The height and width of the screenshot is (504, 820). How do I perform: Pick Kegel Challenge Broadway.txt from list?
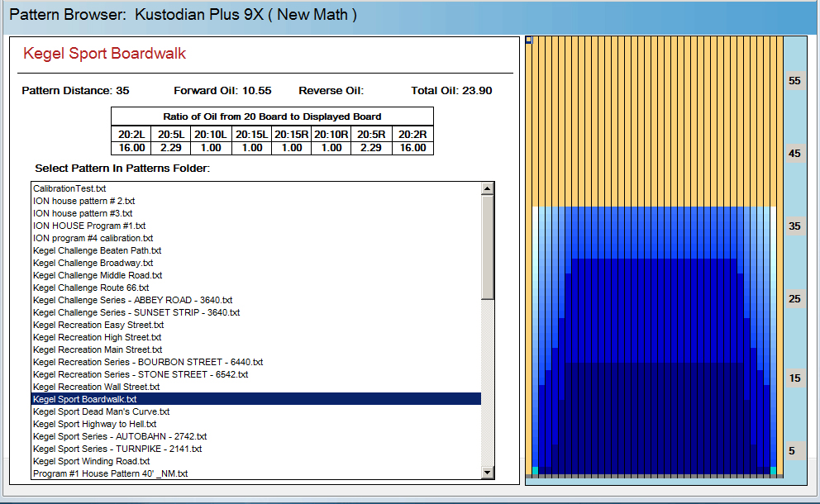pyautogui.click(x=93, y=263)
